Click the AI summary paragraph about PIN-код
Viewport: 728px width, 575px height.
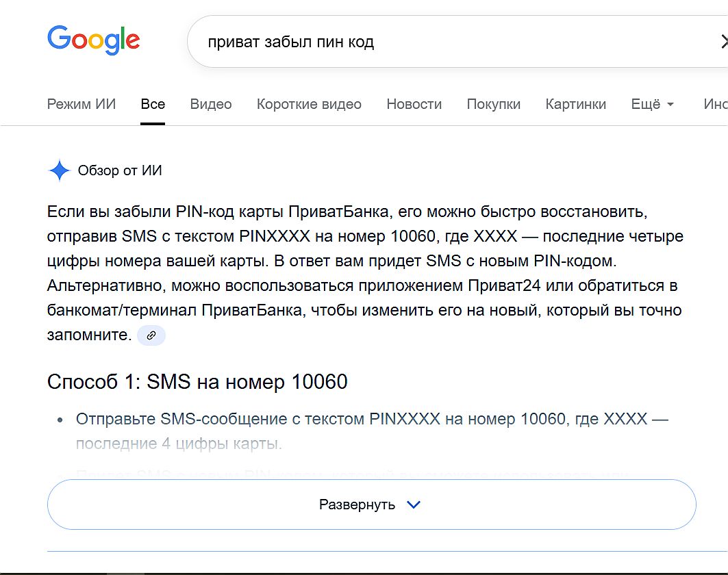364,273
